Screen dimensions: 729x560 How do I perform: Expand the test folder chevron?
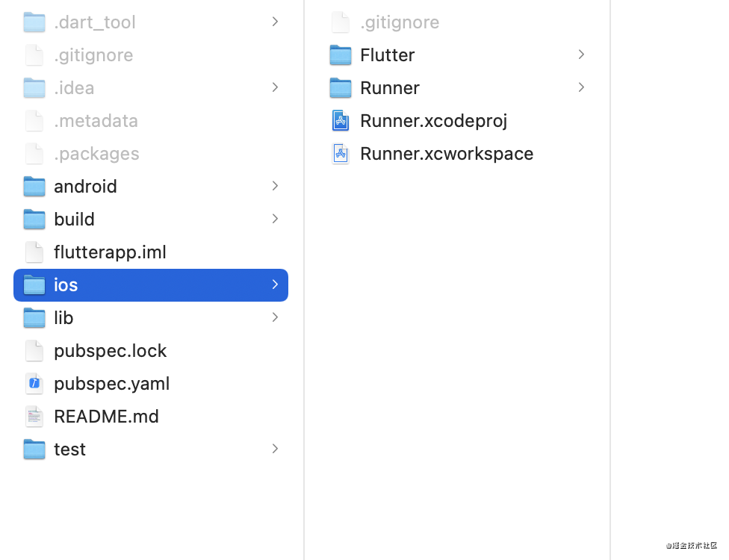coord(275,449)
